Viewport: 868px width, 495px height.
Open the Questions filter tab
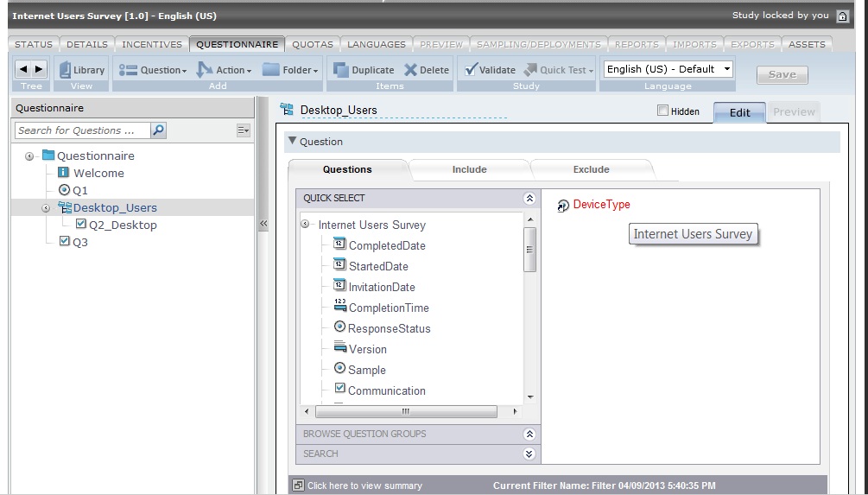point(348,169)
